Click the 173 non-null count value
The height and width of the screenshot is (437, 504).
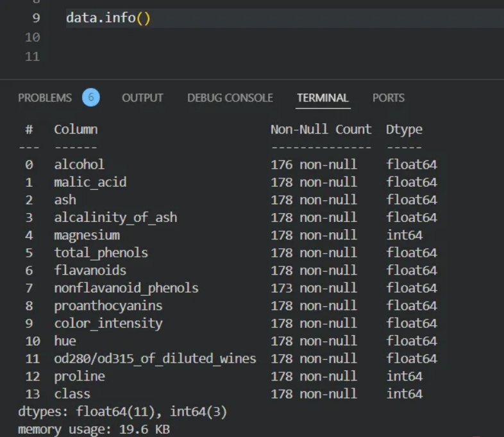[x=314, y=288]
